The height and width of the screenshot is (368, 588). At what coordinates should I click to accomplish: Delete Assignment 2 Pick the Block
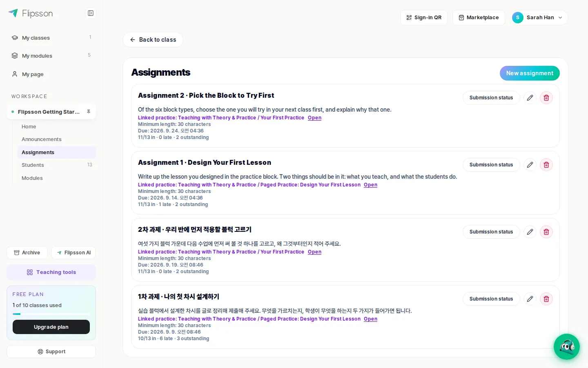546,98
